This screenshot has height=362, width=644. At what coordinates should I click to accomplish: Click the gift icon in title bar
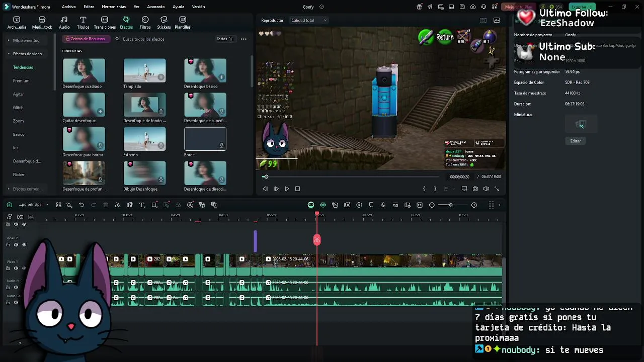pyautogui.click(x=419, y=7)
